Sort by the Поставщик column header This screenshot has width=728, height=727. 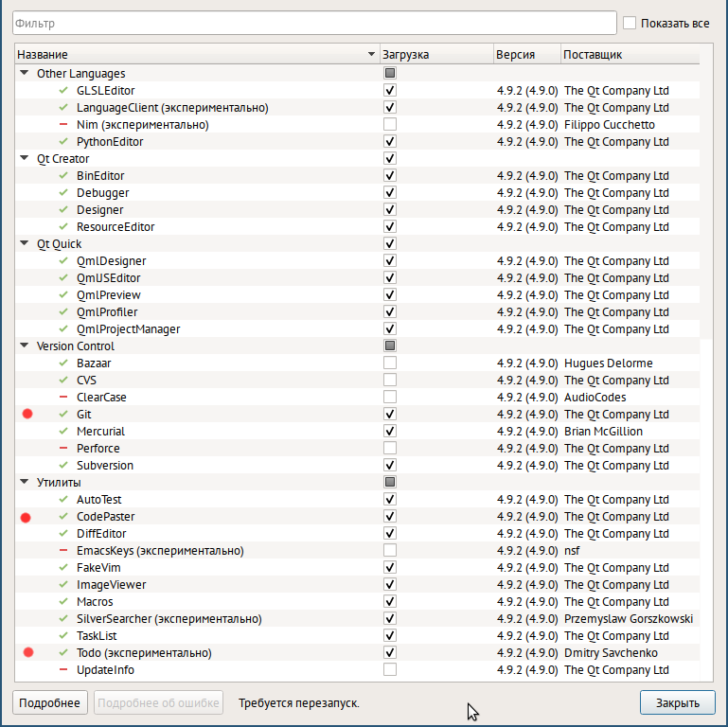[630, 54]
